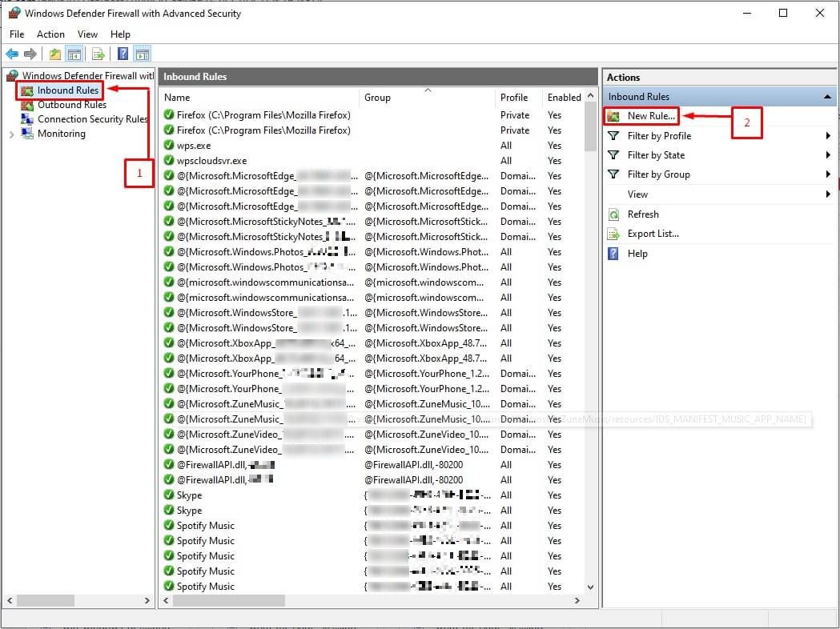Viewport: 840px width, 629px height.
Task: Open the Action menu
Action: pyautogui.click(x=51, y=34)
